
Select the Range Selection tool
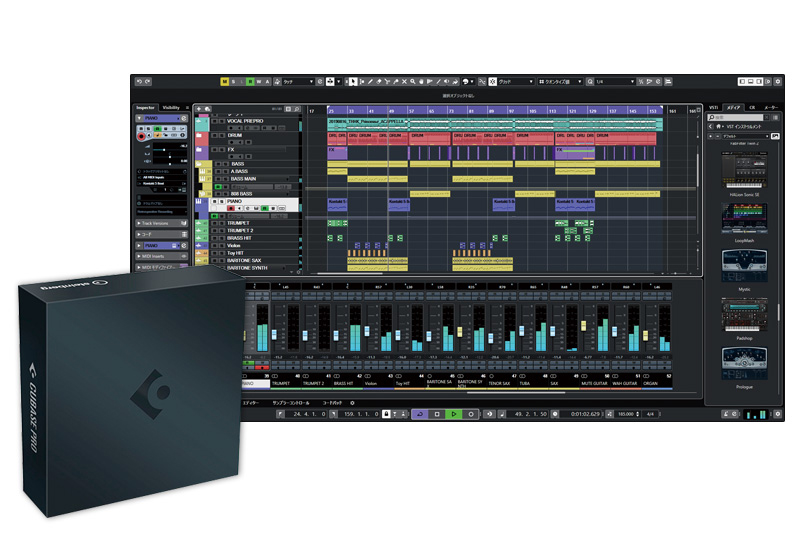click(362, 82)
